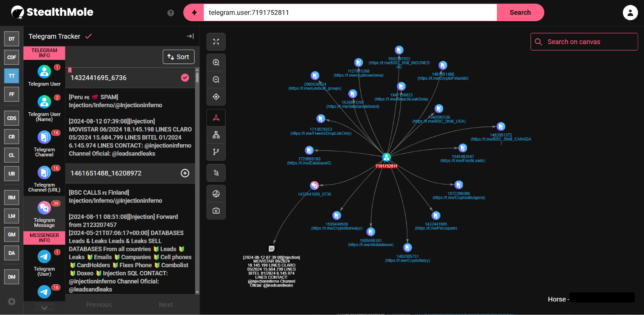This screenshot has width=644, height=315.
Task: Open the CL module
Action: (12, 155)
